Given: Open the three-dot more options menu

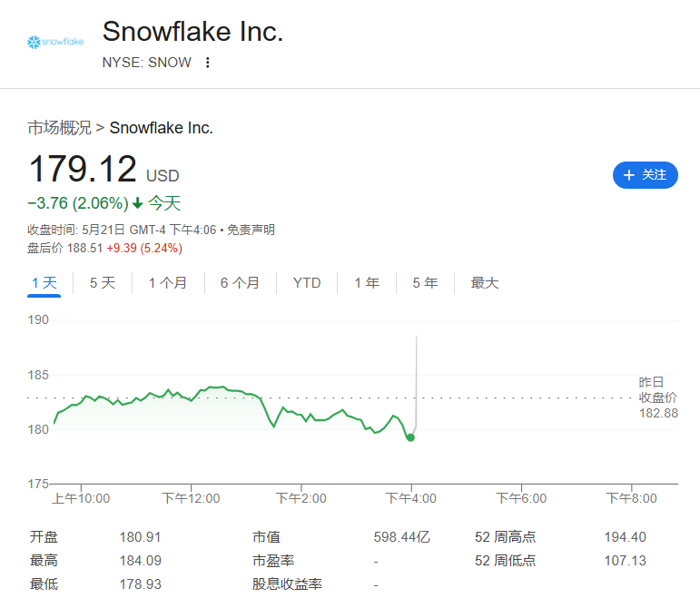Looking at the screenshot, I should pyautogui.click(x=208, y=63).
